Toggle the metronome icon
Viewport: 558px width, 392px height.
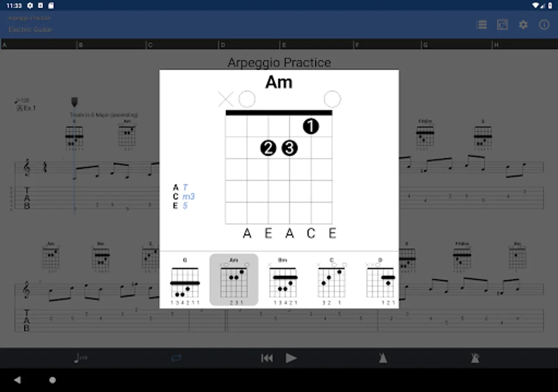point(383,358)
